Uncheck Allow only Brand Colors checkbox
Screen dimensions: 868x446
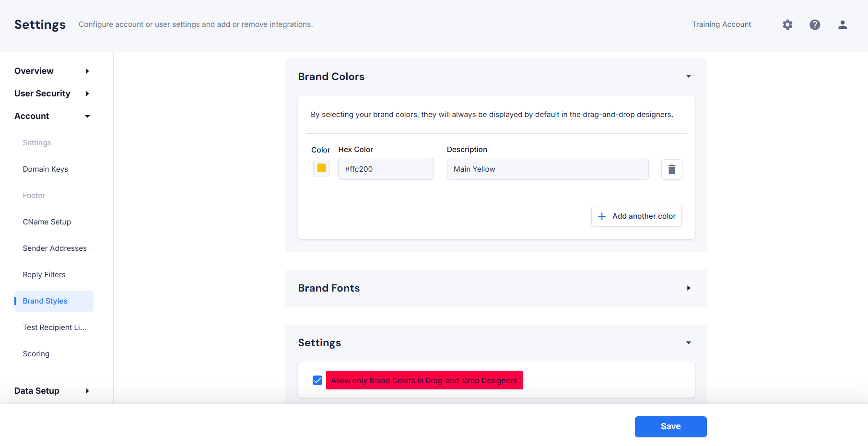[x=317, y=380]
